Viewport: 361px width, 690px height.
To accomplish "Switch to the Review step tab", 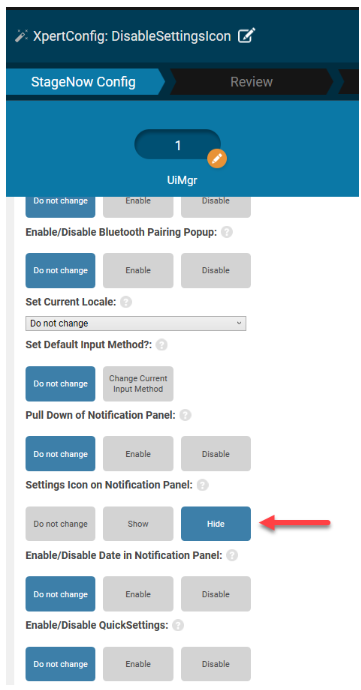I will click(x=251, y=82).
